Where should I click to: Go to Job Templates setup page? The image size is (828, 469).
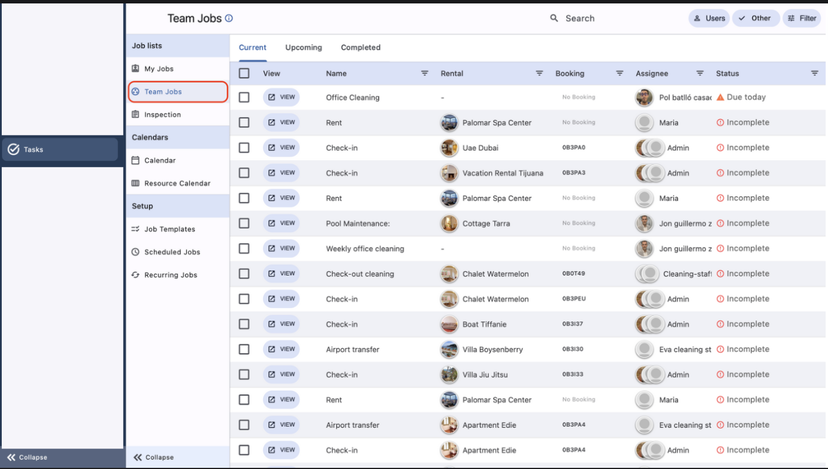coord(169,229)
